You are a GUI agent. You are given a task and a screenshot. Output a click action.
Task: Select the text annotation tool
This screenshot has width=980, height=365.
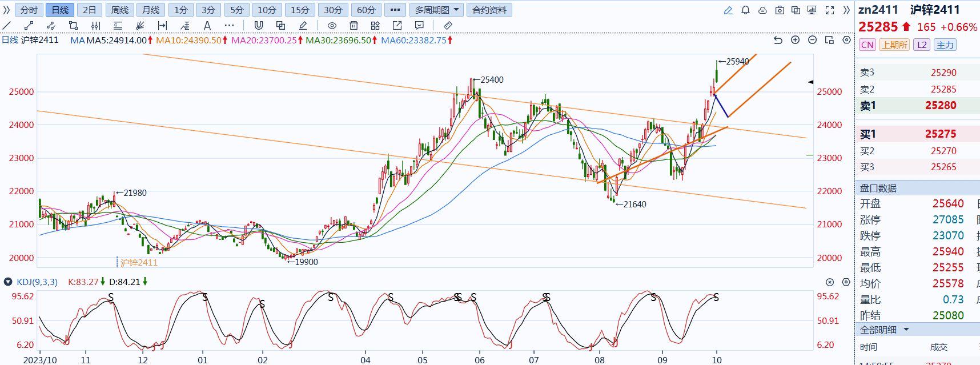coord(207,25)
